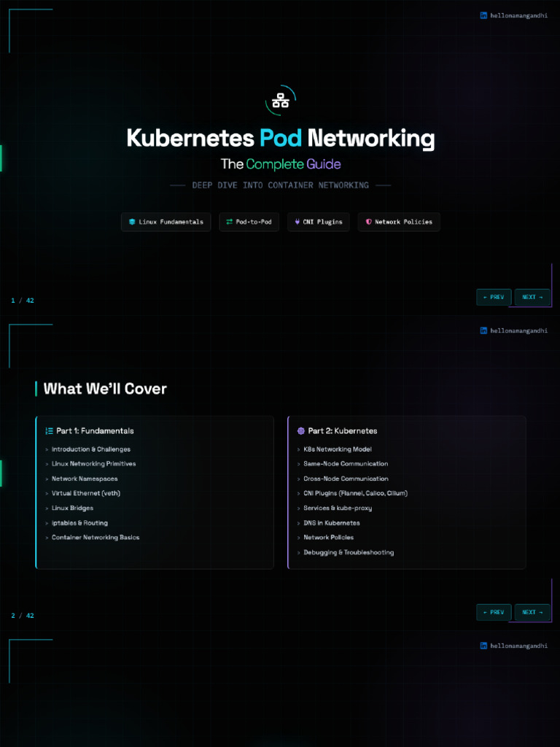Select Linux Networking Primitives list item
Screen dimensions: 560x747
pos(94,463)
